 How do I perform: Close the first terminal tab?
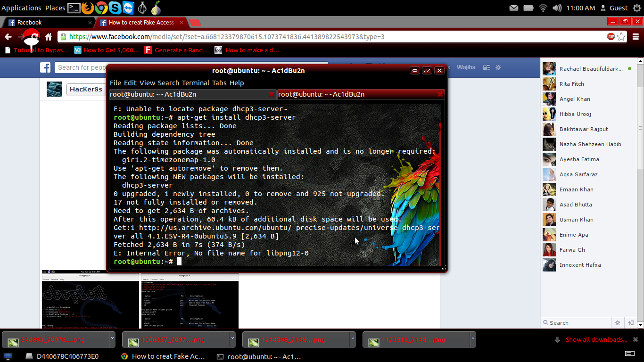point(272,94)
